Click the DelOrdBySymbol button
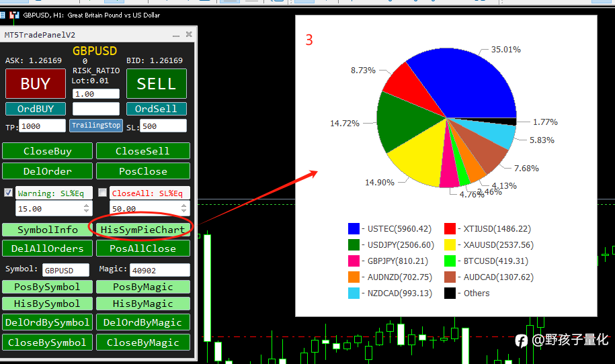This screenshot has height=364, width=615. coord(48,322)
